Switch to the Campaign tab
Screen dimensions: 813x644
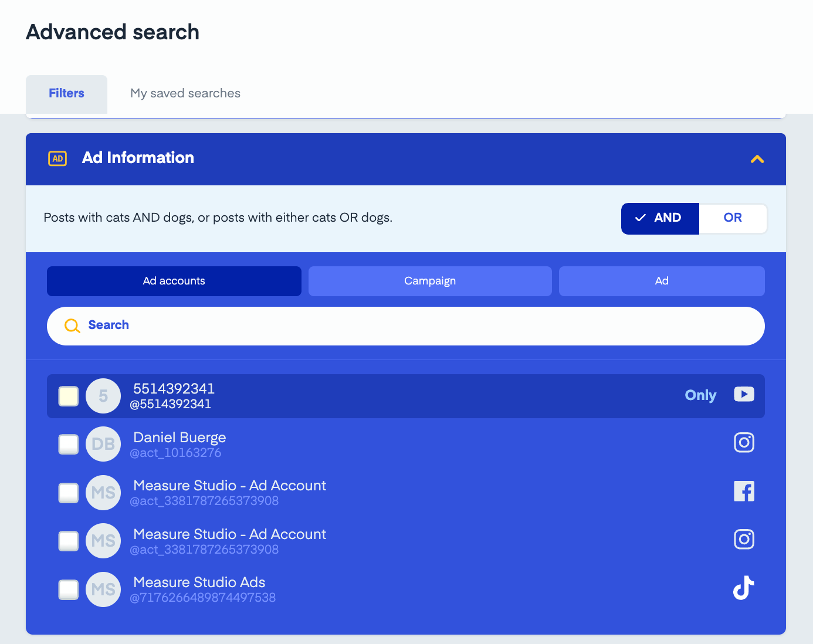(x=430, y=281)
